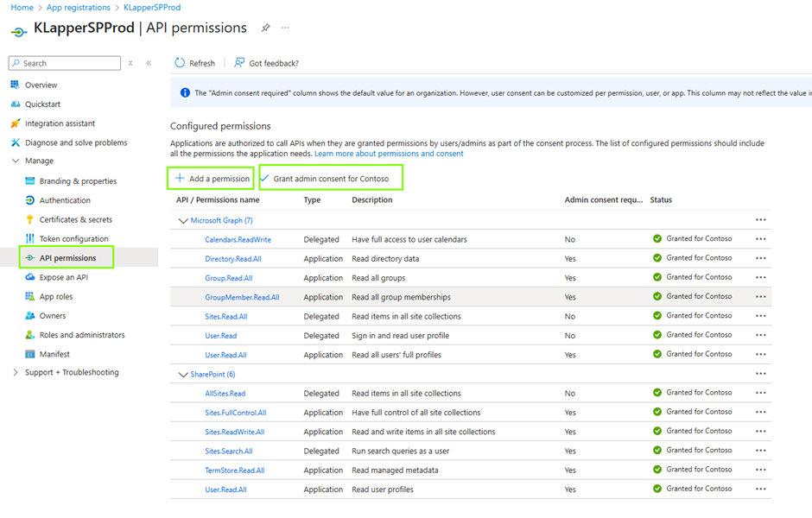Image resolution: width=812 pixels, height=518 pixels.
Task: Click the Overview grid icon
Action: 15,85
